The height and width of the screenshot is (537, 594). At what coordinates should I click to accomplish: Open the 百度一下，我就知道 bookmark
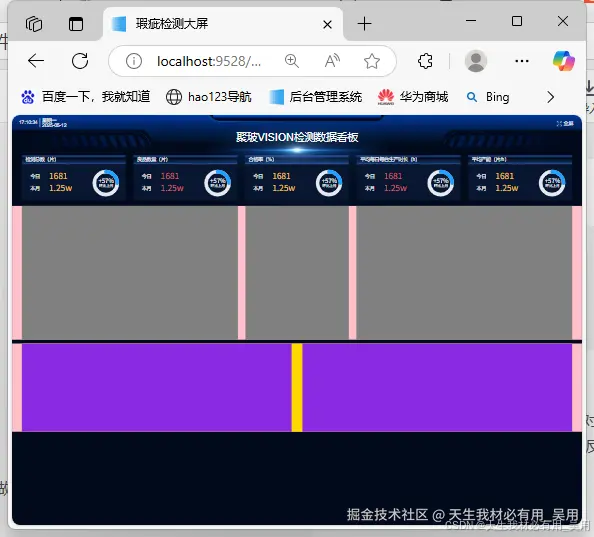(86, 97)
